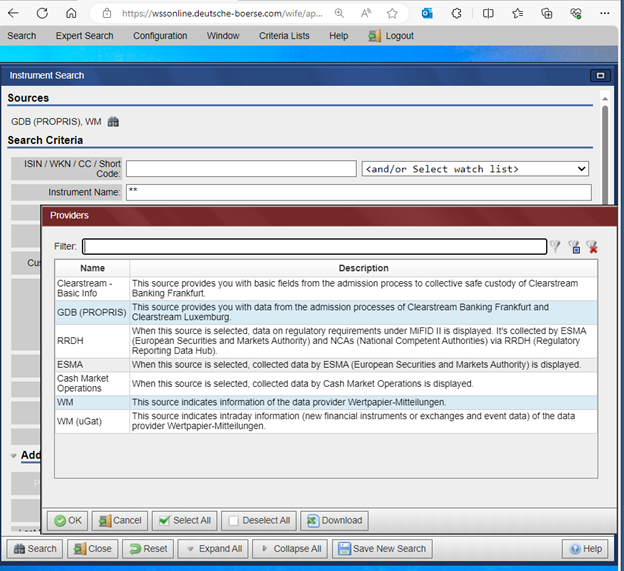Image resolution: width=624 pixels, height=571 pixels.
Task: Select the Cash Market Operations provider row
Action: click(x=326, y=384)
